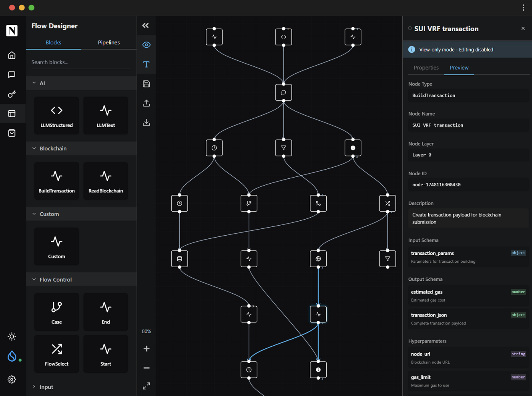Toggle view-only eye icon
532x396 pixels.
[x=147, y=45]
